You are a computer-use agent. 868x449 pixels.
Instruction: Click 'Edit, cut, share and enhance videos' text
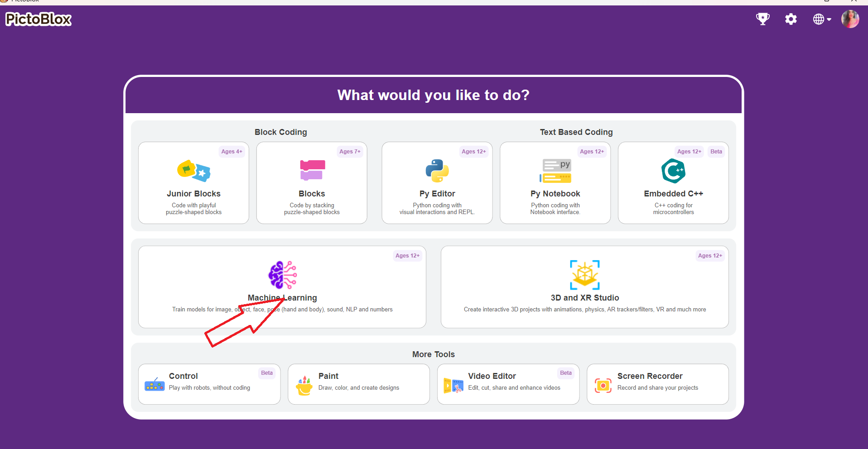tap(514, 388)
